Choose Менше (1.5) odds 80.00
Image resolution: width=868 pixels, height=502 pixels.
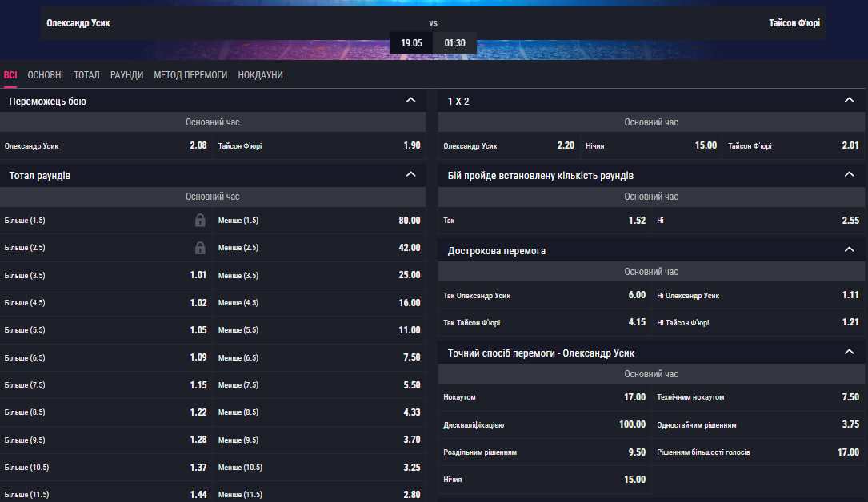click(319, 221)
